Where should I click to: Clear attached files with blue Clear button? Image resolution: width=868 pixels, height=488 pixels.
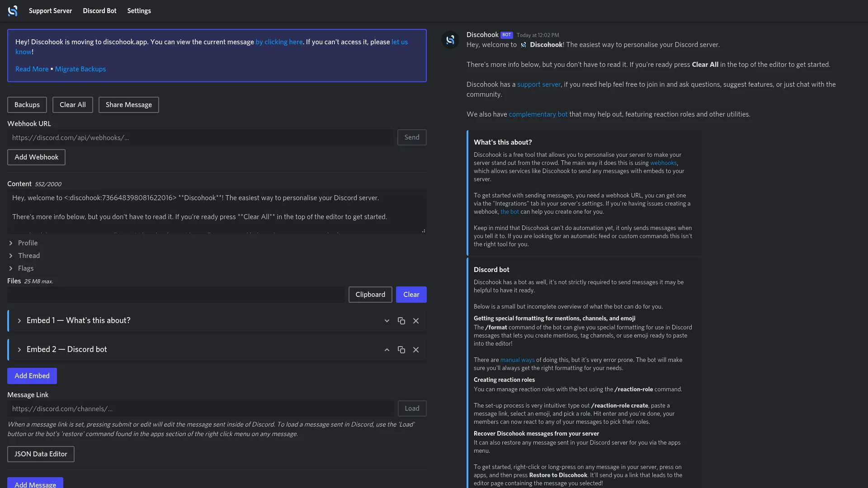[x=411, y=295]
